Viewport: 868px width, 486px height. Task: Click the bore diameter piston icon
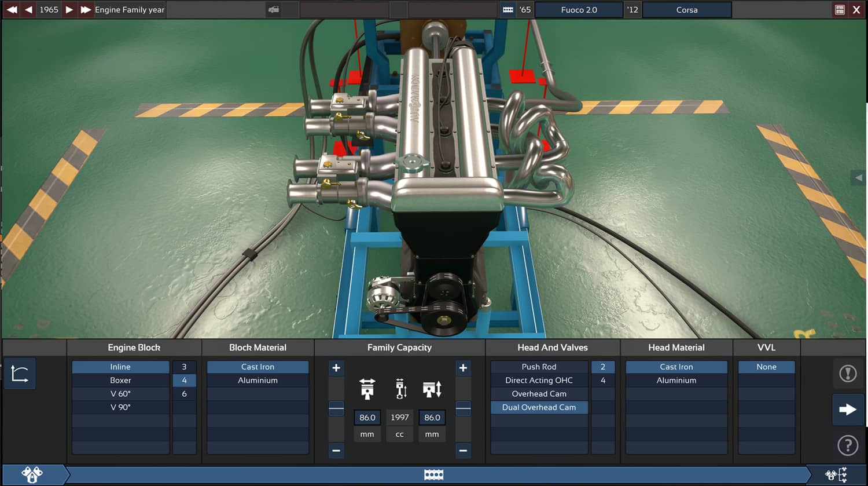pos(367,389)
